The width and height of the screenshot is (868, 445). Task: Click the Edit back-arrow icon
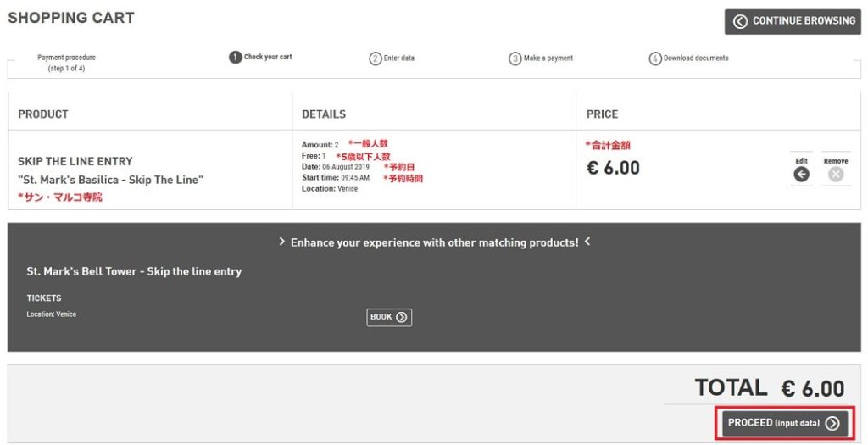(x=801, y=175)
